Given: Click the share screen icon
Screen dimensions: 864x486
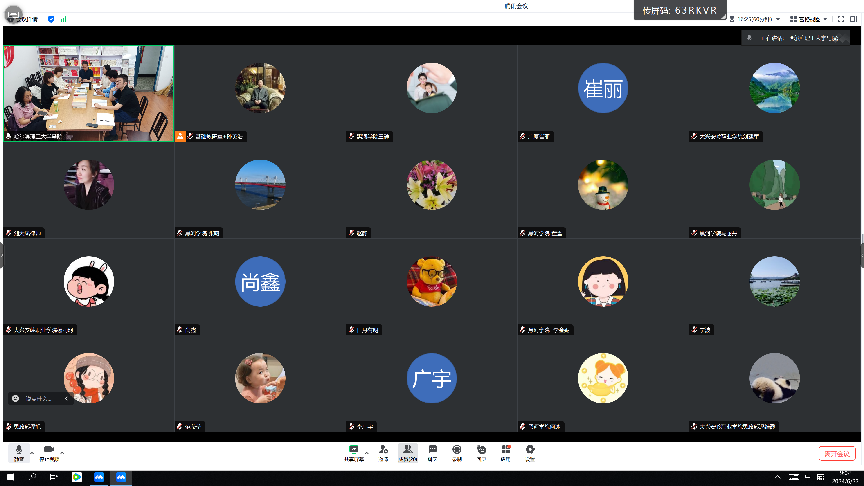Looking at the screenshot, I should [353, 451].
